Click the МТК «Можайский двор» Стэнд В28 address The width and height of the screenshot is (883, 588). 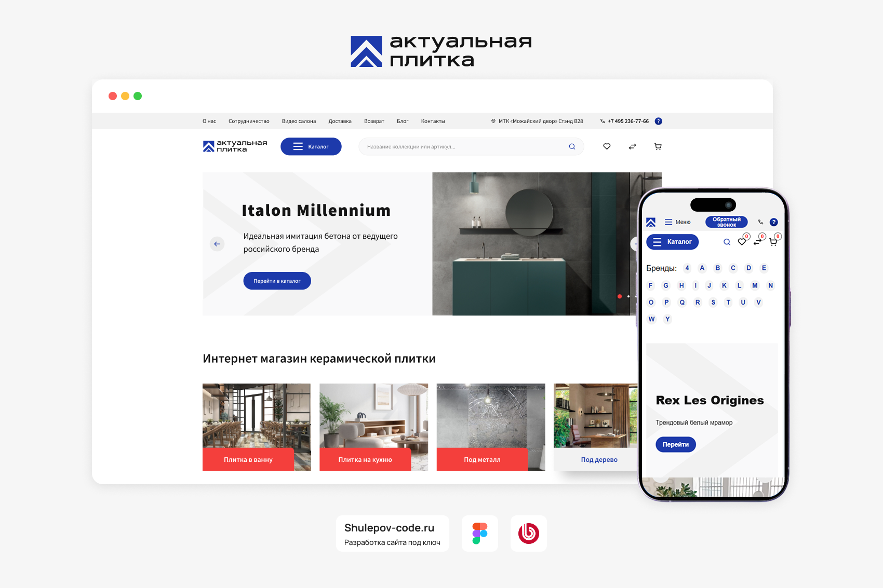point(541,121)
